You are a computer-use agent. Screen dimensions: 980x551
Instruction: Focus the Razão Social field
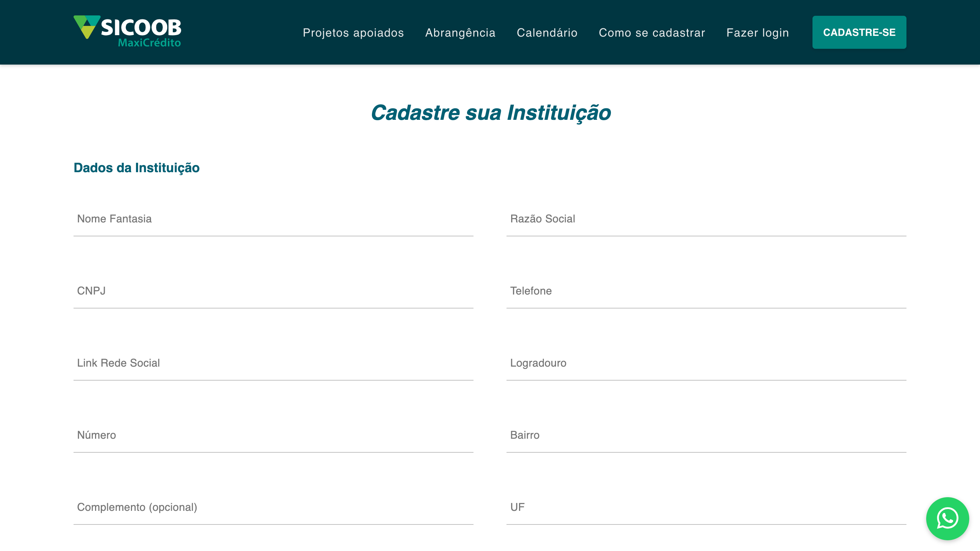pos(706,219)
